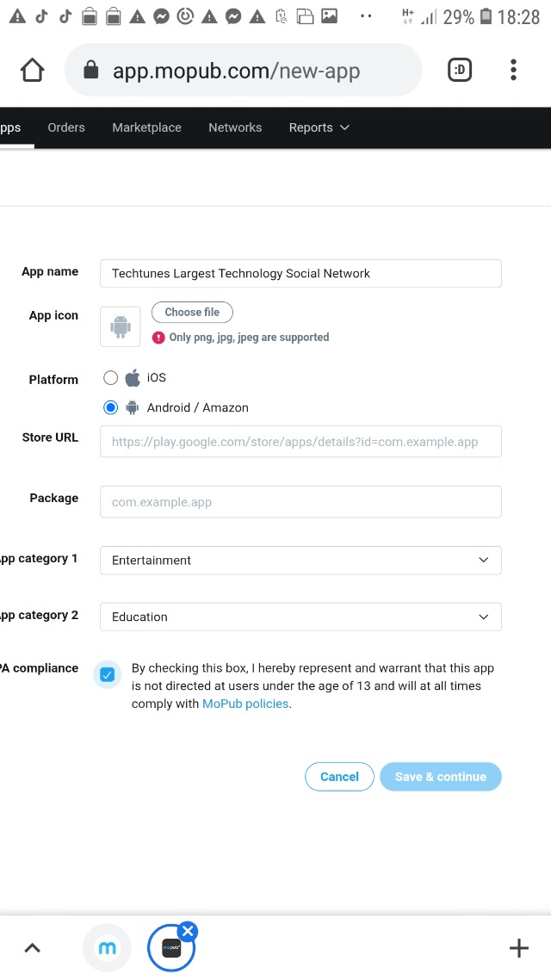Expand the Reports menu

point(319,127)
